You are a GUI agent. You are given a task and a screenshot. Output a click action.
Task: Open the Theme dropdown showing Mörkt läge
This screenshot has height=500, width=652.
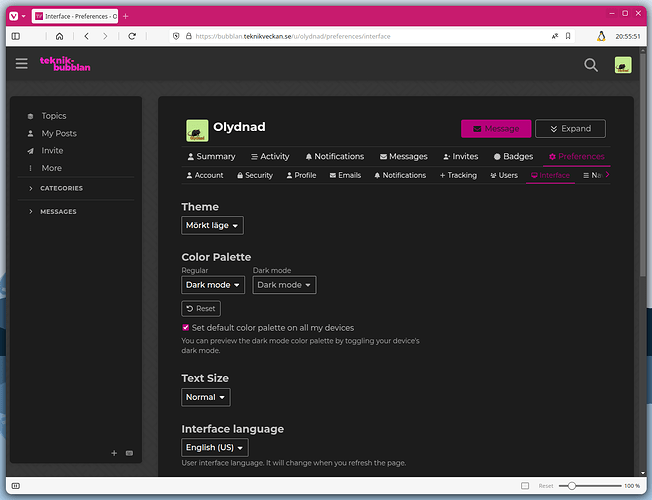point(212,225)
